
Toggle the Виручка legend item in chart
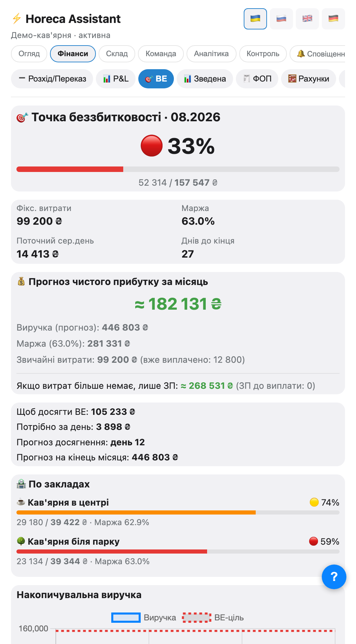[144, 618]
